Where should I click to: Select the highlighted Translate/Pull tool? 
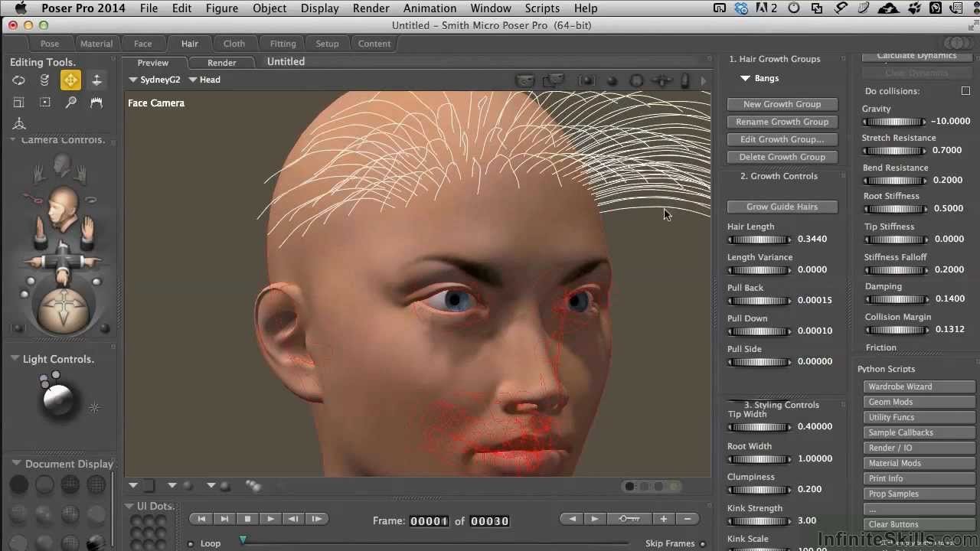70,80
